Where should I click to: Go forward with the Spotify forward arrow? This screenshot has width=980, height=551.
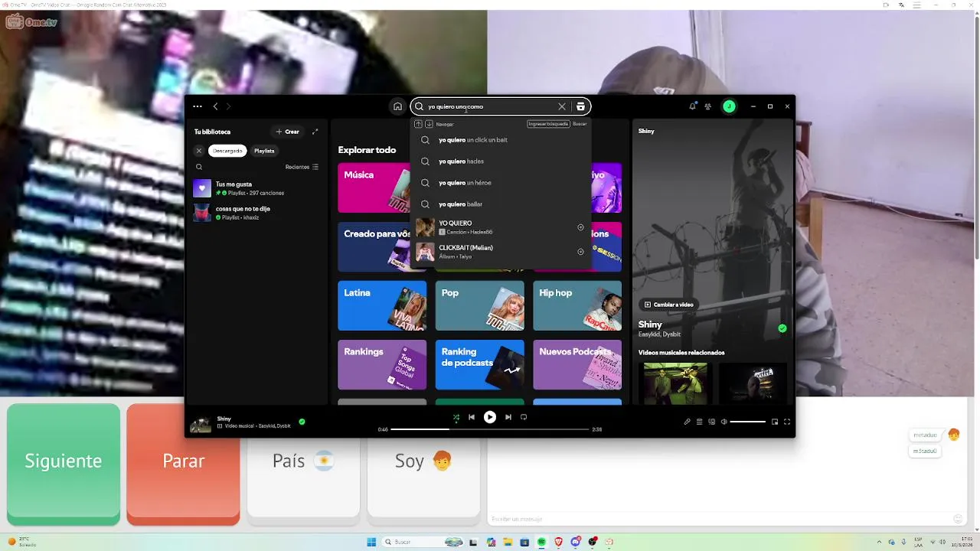[228, 106]
